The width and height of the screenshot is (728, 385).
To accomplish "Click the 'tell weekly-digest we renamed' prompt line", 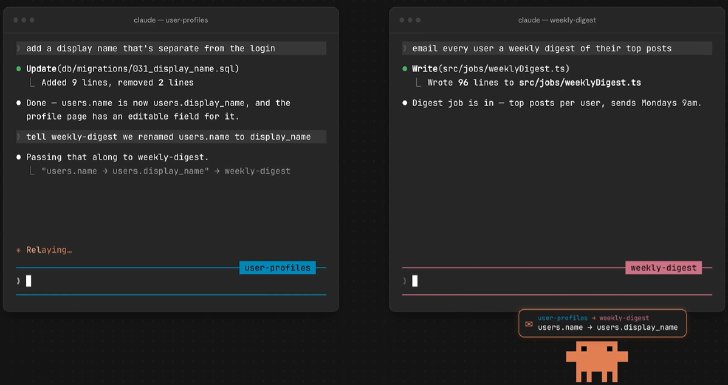I will 171,137.
